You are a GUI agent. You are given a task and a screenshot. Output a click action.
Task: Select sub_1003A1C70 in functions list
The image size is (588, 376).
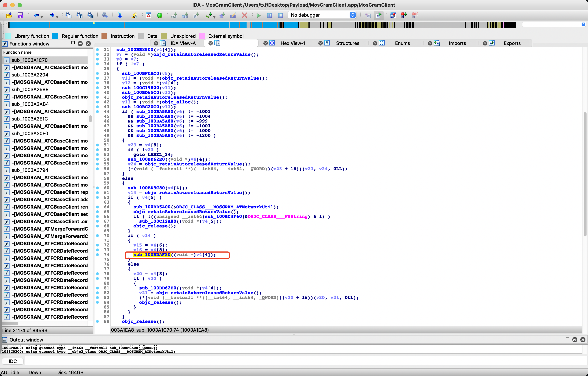45,60
